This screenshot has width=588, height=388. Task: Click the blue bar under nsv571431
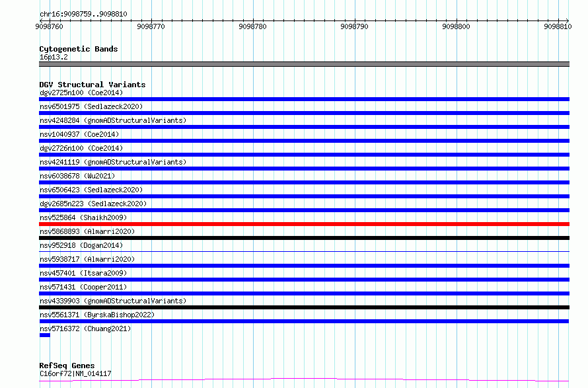point(304,293)
